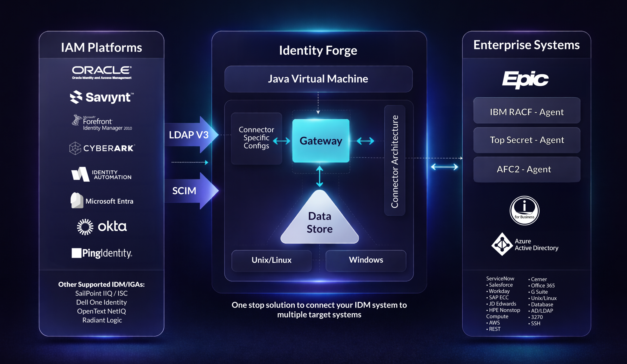
Task: Open the Gateway block in Identity Forge
Action: pos(321,141)
